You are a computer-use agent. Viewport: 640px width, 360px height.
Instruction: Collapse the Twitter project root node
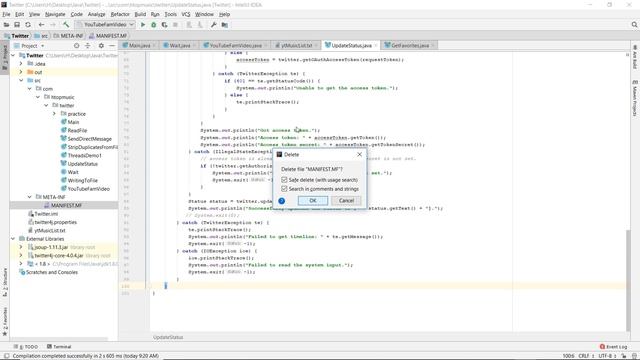pos(13,55)
